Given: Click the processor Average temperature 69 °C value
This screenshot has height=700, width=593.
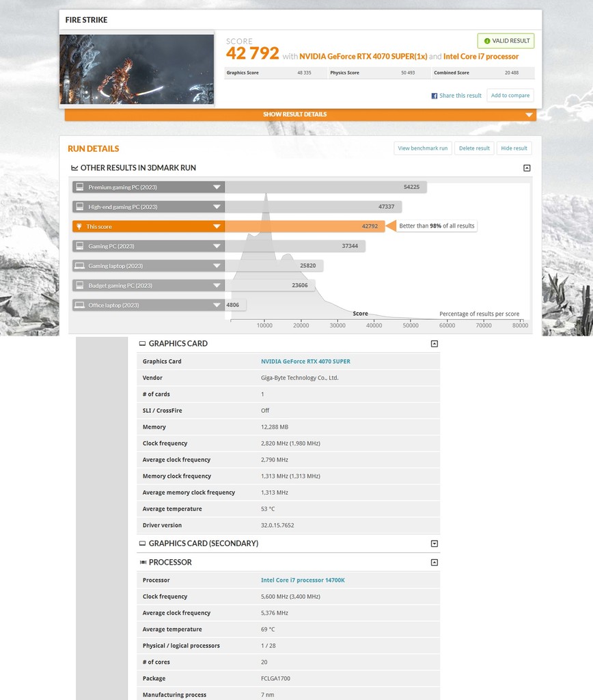Looking at the screenshot, I should click(268, 629).
